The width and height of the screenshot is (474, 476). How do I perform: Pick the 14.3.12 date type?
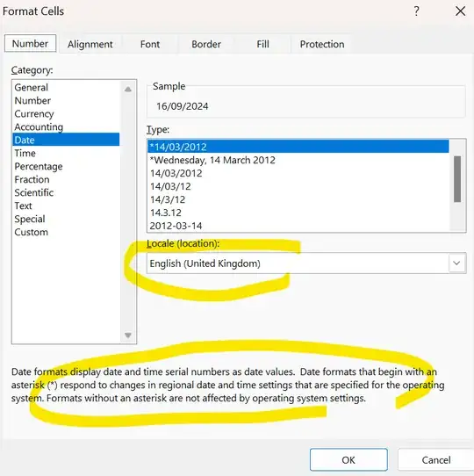click(298, 213)
